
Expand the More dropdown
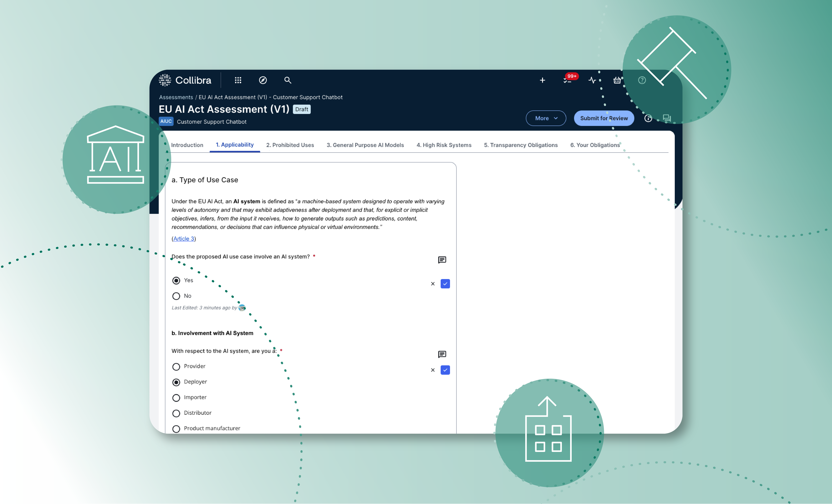(546, 118)
